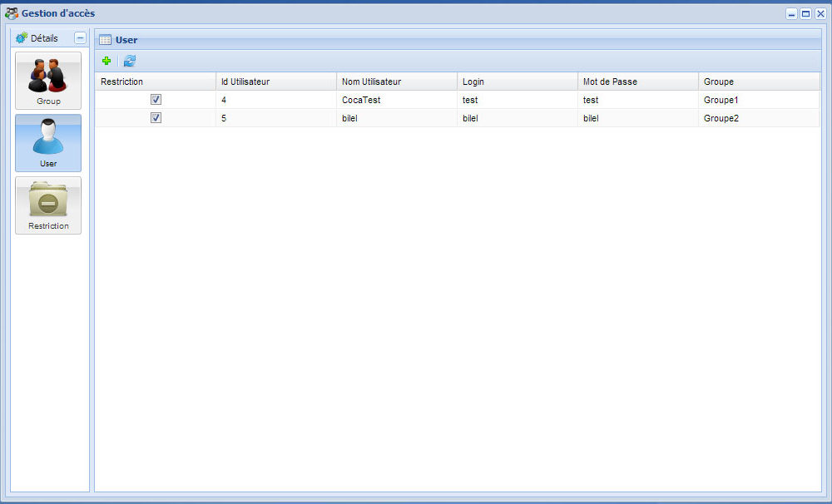Click the Groupe column header

(x=719, y=82)
